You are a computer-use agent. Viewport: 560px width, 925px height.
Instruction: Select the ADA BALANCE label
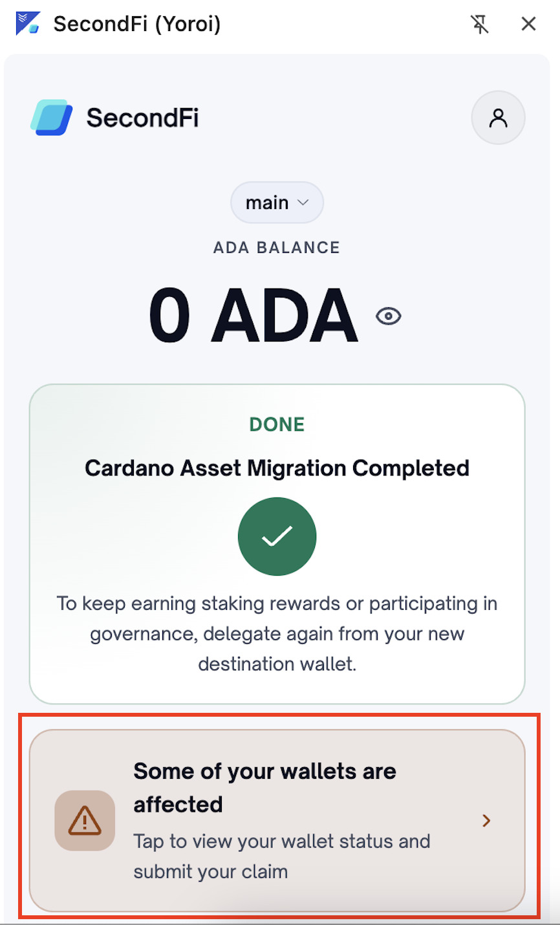(x=277, y=248)
